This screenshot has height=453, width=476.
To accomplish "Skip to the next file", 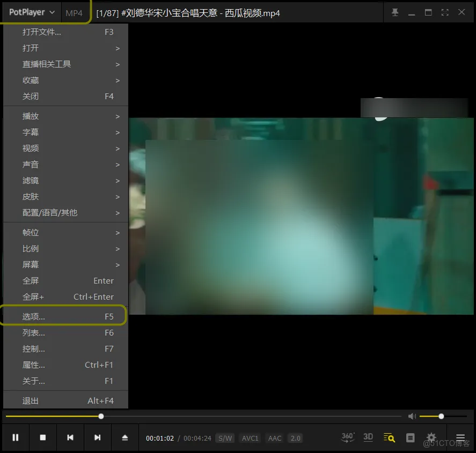I will click(x=98, y=437).
